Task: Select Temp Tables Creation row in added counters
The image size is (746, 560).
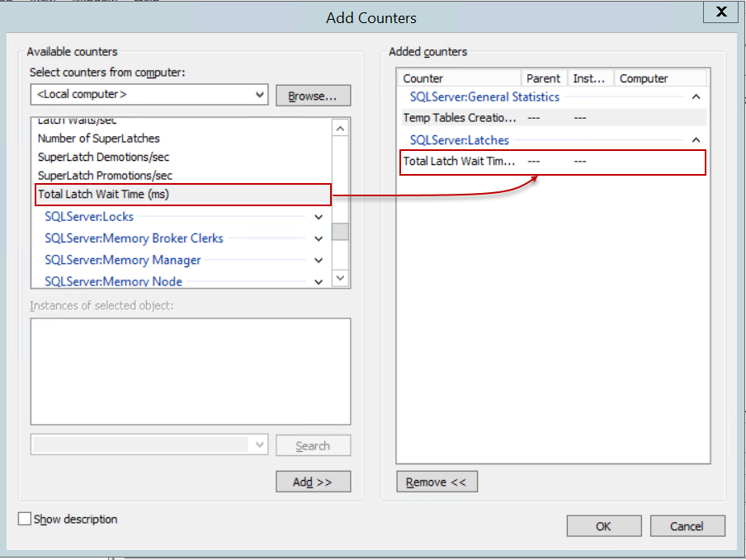Action: (x=460, y=118)
